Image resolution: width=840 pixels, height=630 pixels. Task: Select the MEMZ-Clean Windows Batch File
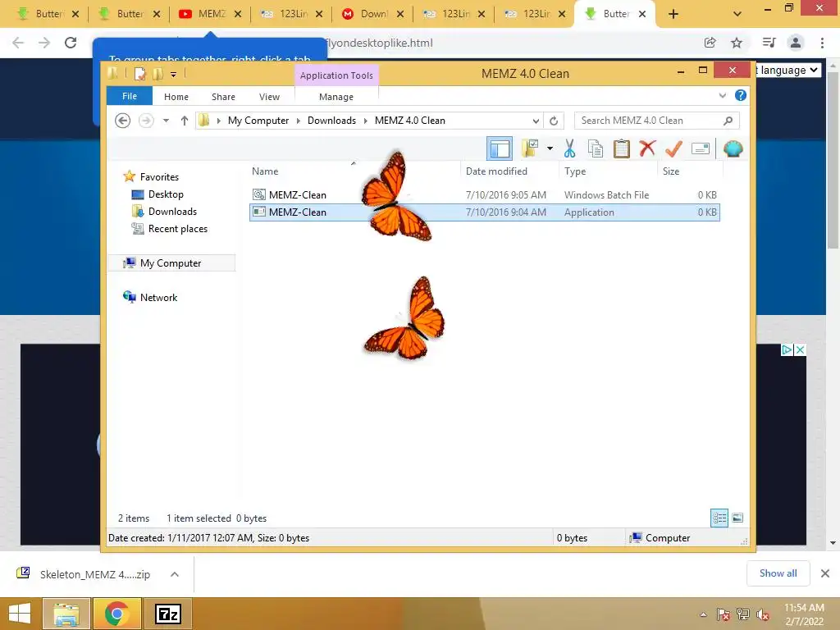coord(484,195)
